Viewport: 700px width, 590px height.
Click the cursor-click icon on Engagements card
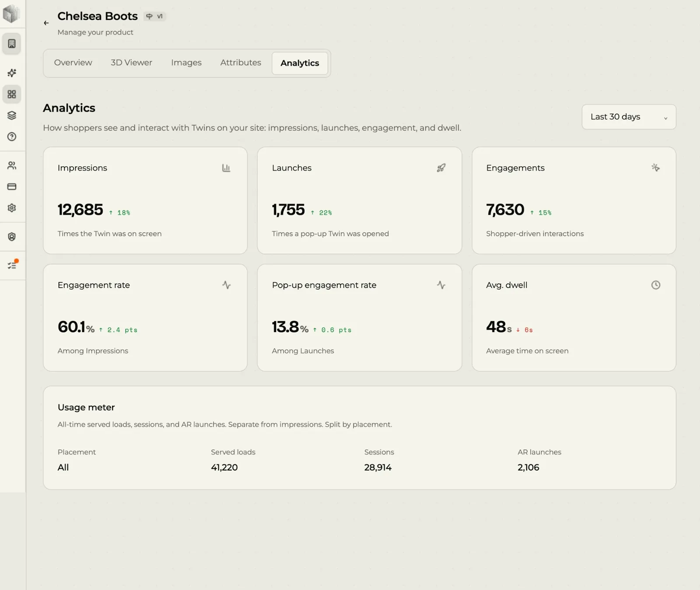click(x=655, y=168)
